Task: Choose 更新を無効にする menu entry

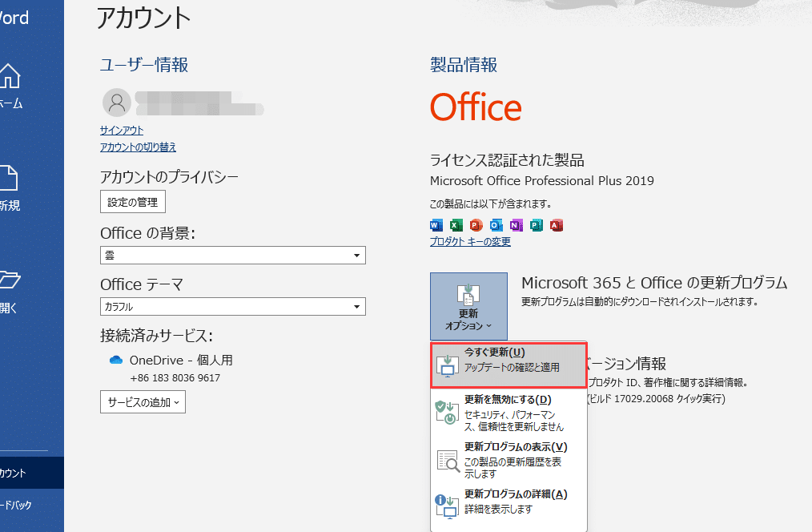Action: pos(509,412)
